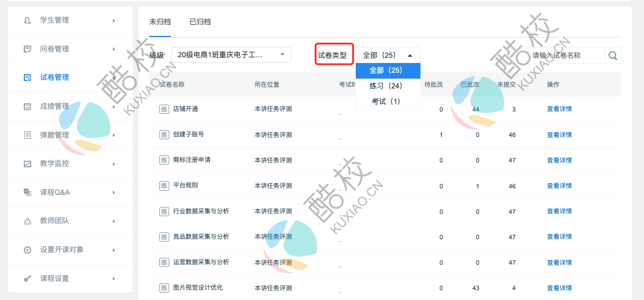Click the 试卷名称 search input field

click(566, 55)
